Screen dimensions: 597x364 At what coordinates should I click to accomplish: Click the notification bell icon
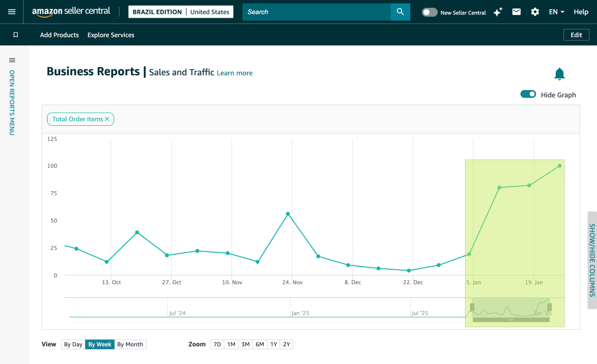click(x=559, y=74)
